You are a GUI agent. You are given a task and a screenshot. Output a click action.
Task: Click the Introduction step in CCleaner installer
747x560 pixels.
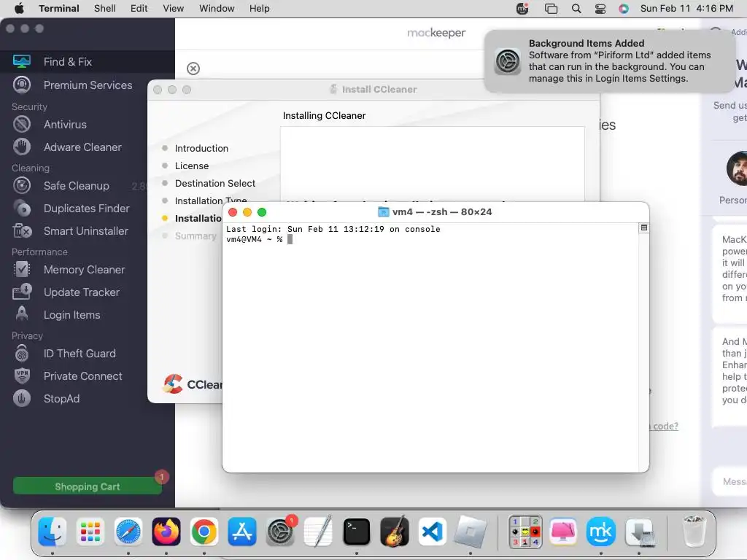point(201,148)
